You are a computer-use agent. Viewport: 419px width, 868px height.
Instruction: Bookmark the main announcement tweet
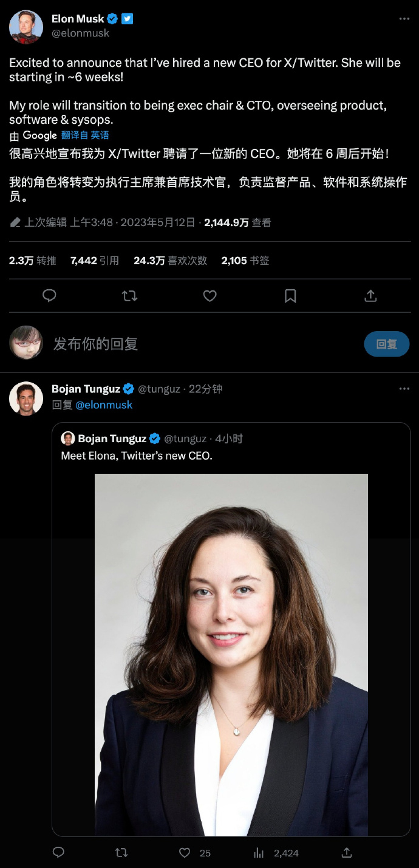tap(290, 296)
